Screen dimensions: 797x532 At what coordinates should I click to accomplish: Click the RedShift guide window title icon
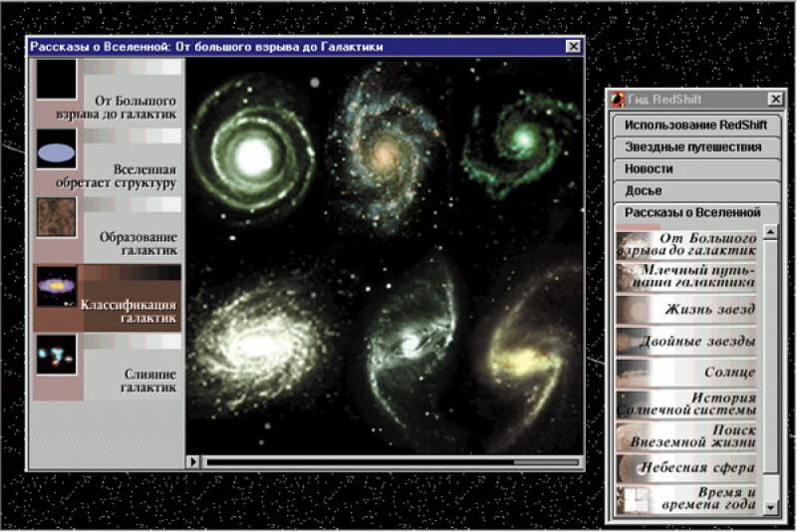(x=618, y=99)
